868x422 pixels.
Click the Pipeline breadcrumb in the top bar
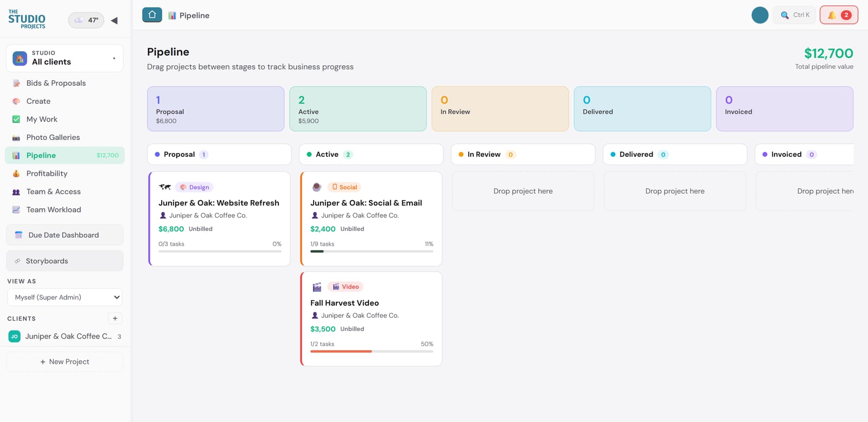tap(189, 15)
